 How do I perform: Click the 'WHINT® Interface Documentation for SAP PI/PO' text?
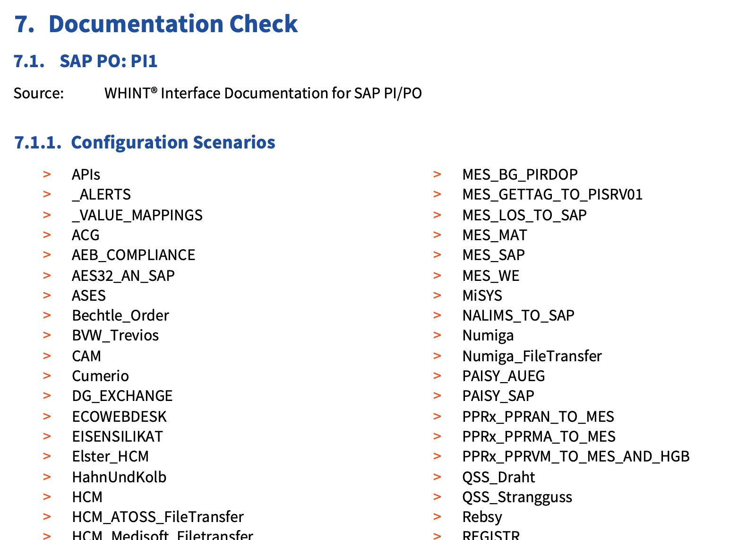[x=263, y=93]
